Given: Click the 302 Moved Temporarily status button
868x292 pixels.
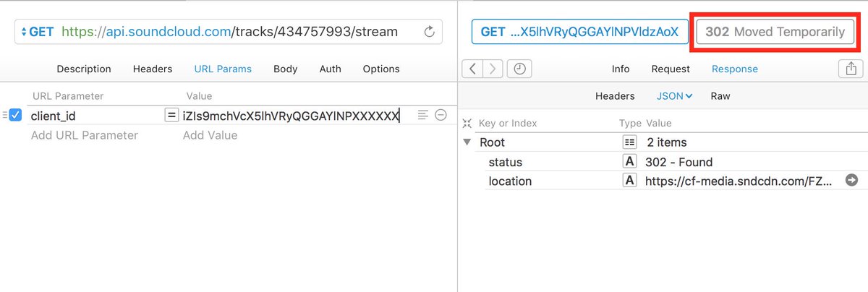Looking at the screenshot, I should 775,32.
